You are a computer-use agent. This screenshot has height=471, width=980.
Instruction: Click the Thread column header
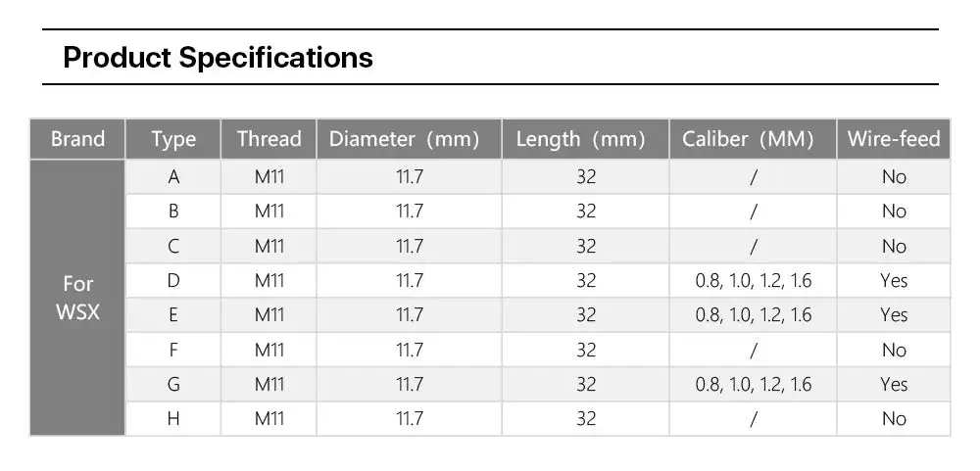click(269, 139)
